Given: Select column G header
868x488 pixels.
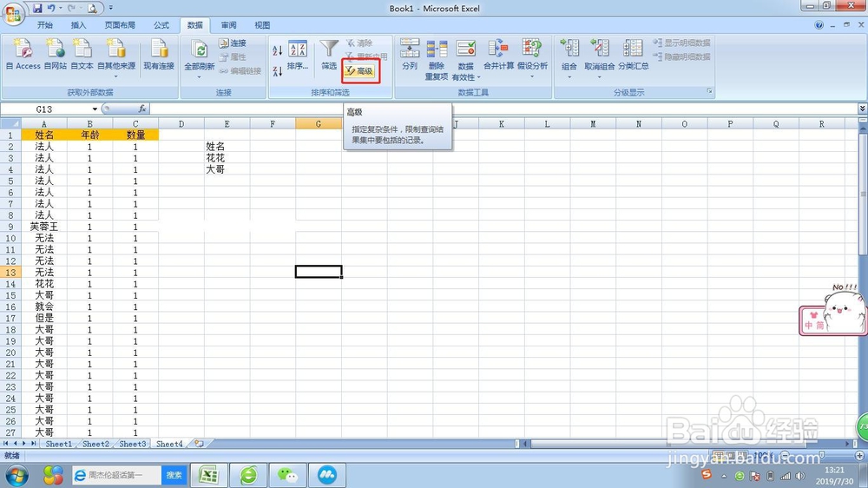Looking at the screenshot, I should pyautogui.click(x=319, y=123).
